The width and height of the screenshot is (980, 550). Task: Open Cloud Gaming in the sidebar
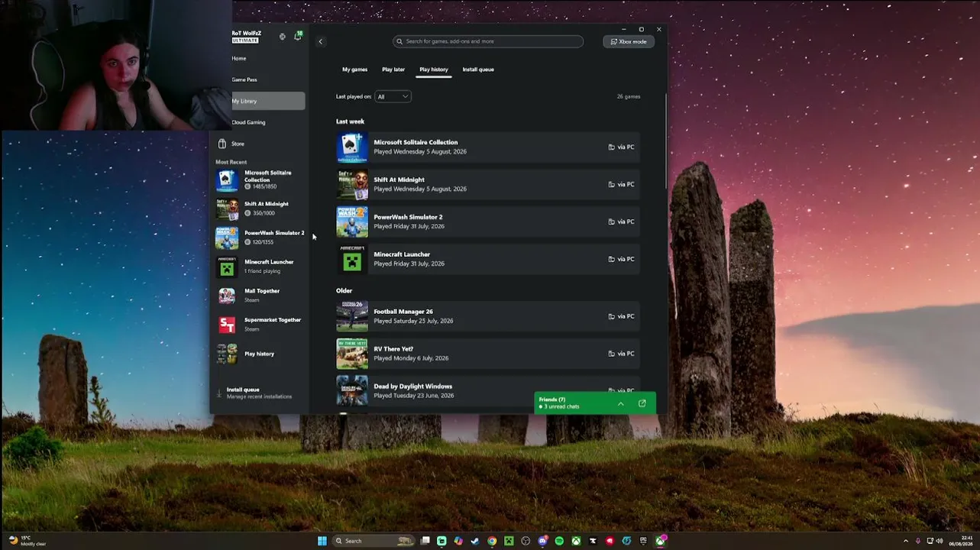coord(248,122)
